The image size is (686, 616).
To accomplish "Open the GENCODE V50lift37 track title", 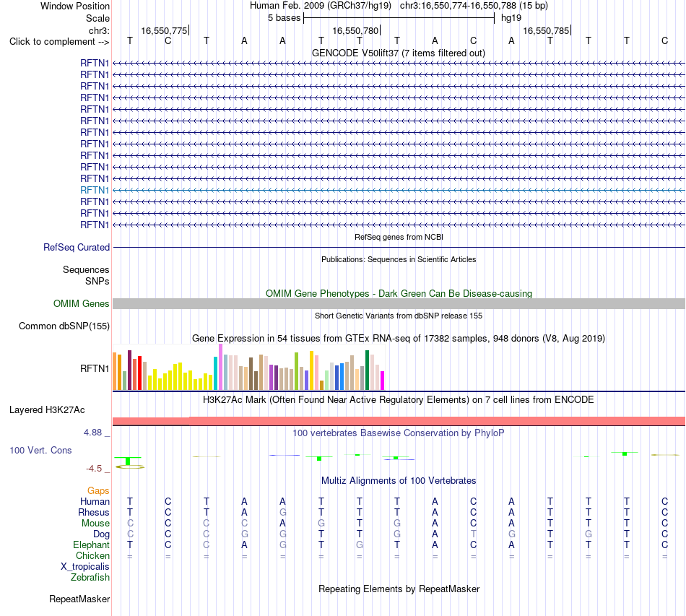I will [x=399, y=53].
